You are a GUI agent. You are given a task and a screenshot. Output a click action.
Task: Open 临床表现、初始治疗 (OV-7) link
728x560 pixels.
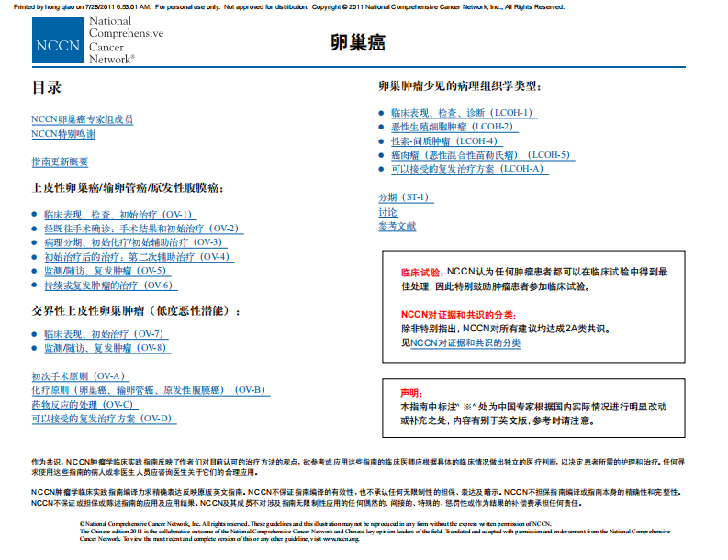106,334
